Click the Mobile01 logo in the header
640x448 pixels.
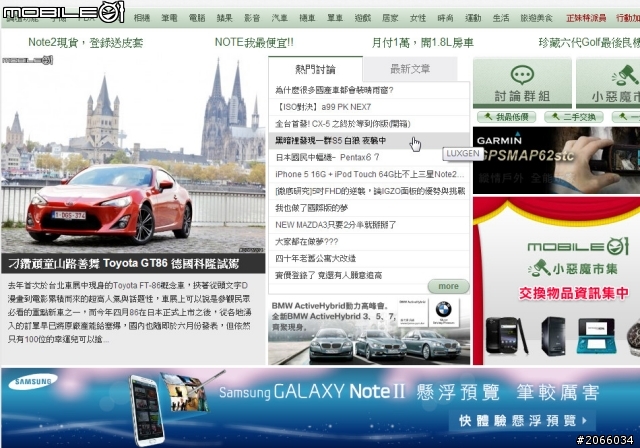coord(63,12)
